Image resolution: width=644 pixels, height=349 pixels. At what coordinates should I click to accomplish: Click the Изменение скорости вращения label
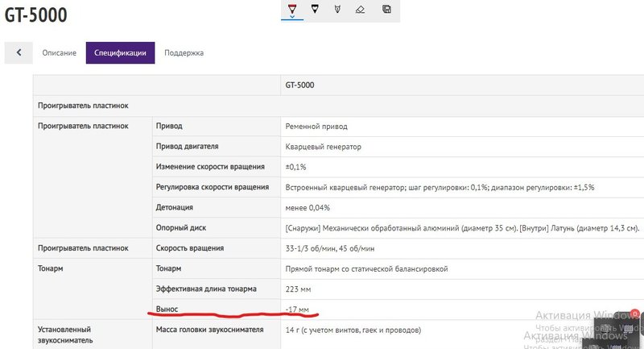(x=210, y=167)
